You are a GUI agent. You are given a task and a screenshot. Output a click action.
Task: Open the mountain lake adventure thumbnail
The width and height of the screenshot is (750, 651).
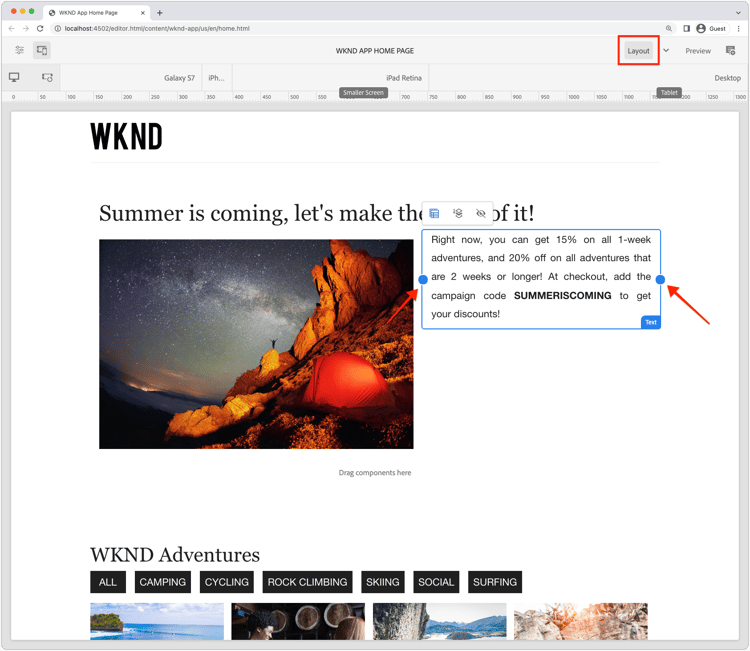[440, 621]
